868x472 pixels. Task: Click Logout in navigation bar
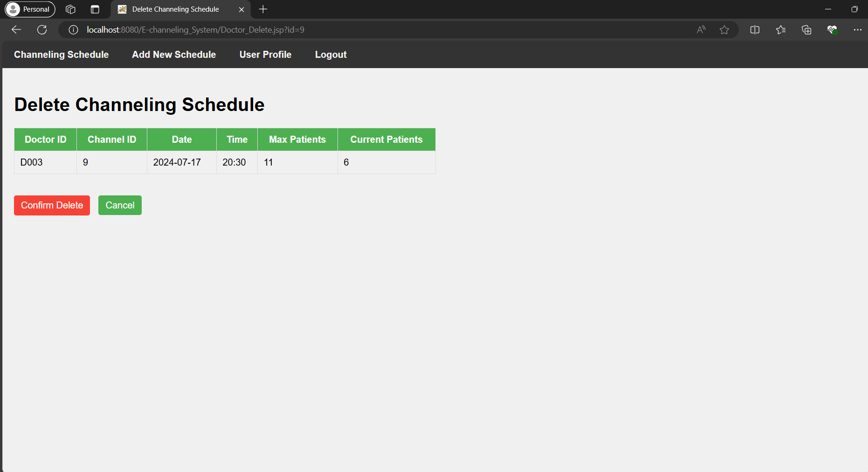[x=331, y=55]
